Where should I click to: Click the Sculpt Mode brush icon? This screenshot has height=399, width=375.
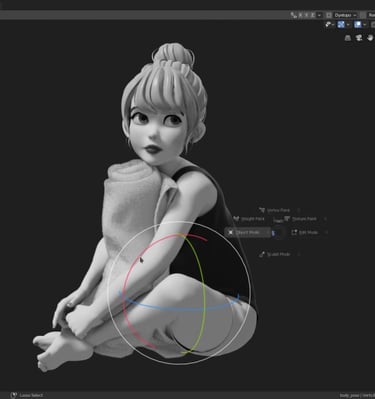click(x=262, y=254)
